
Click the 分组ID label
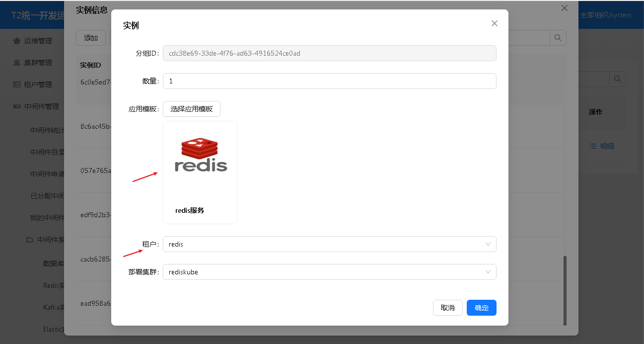(147, 53)
